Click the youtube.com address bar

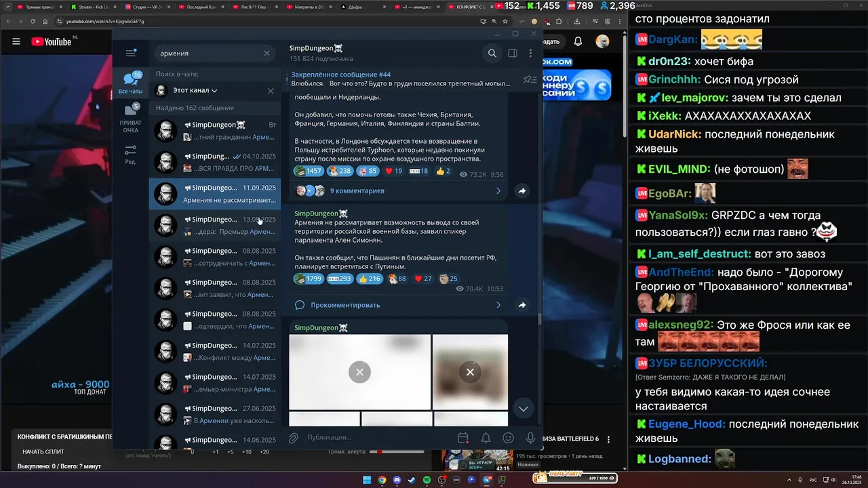[264, 21]
